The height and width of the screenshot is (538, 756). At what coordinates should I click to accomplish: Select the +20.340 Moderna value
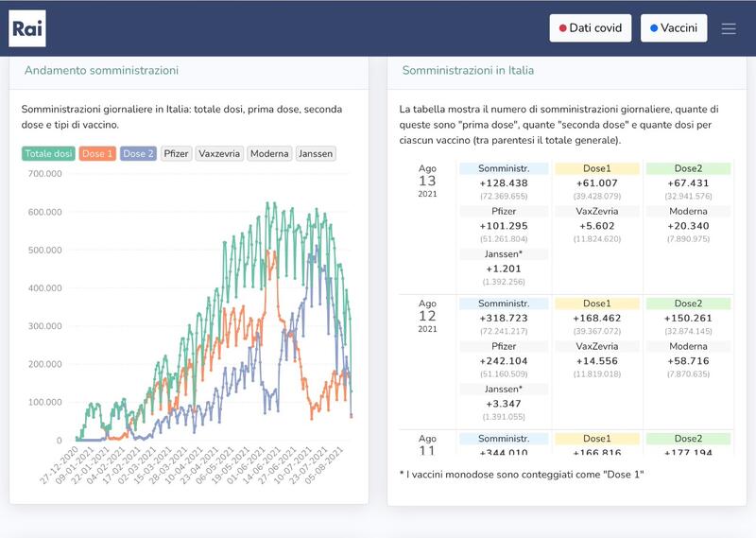[x=688, y=226]
